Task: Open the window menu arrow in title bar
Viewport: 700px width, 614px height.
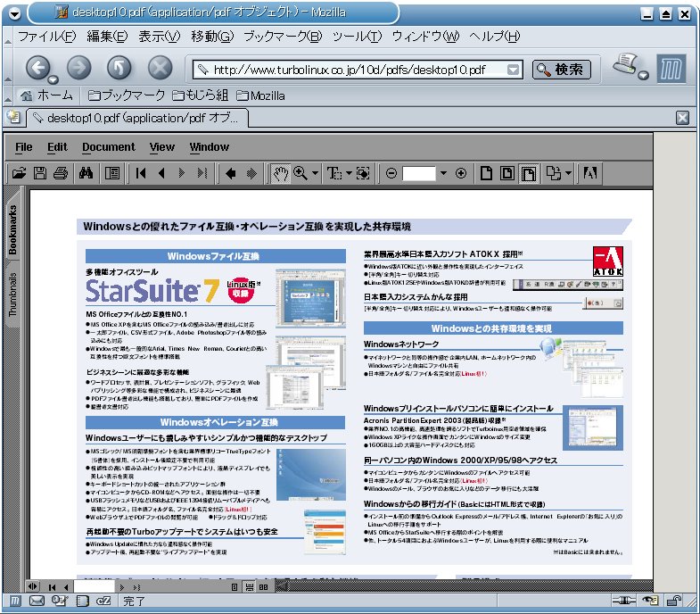Action: click(15, 14)
